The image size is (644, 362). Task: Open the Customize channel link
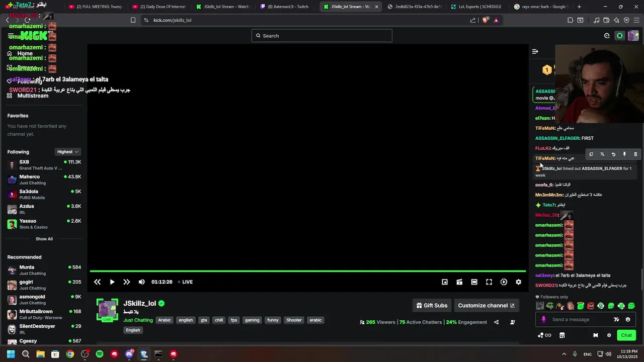pyautogui.click(x=487, y=305)
